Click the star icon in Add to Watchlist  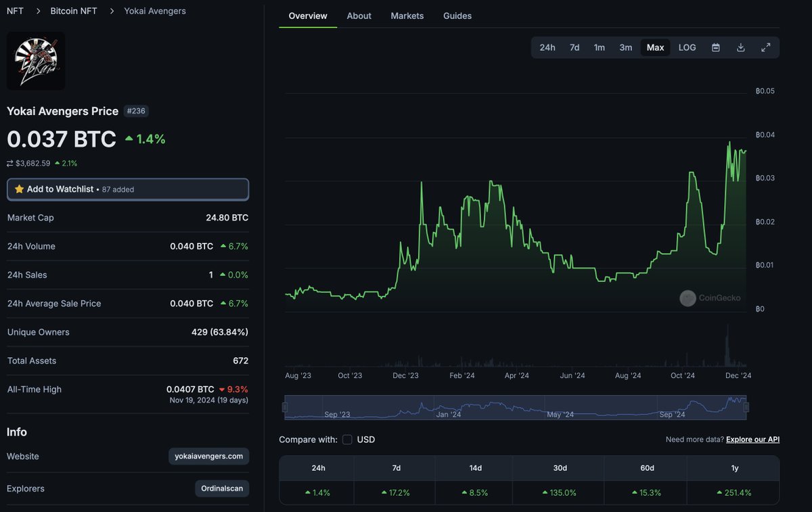(19, 189)
